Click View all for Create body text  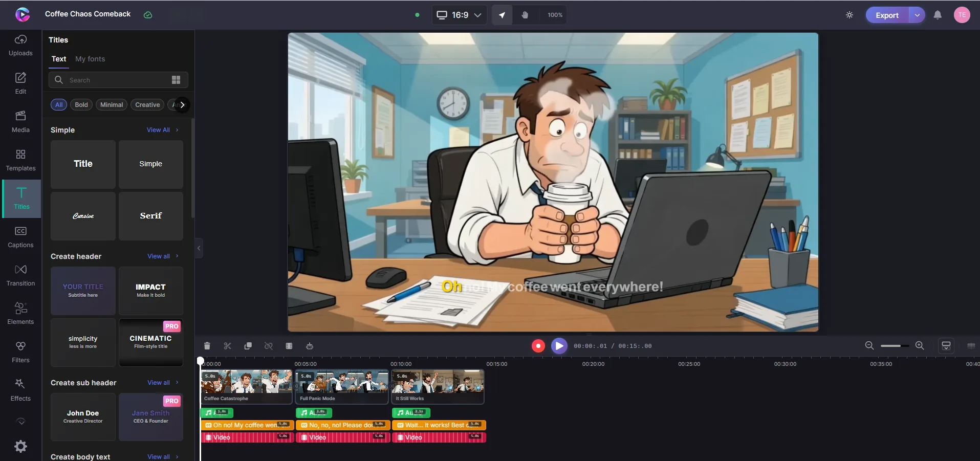point(163,456)
